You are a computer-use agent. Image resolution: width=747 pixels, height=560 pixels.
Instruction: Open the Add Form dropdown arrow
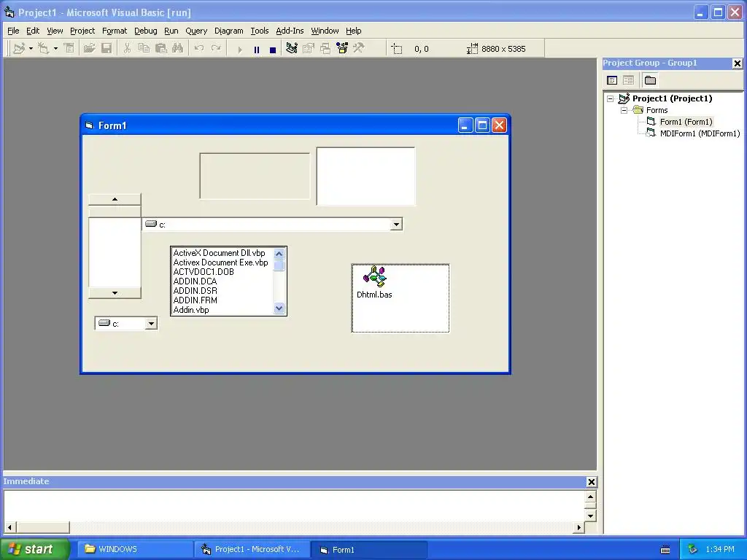(55, 49)
